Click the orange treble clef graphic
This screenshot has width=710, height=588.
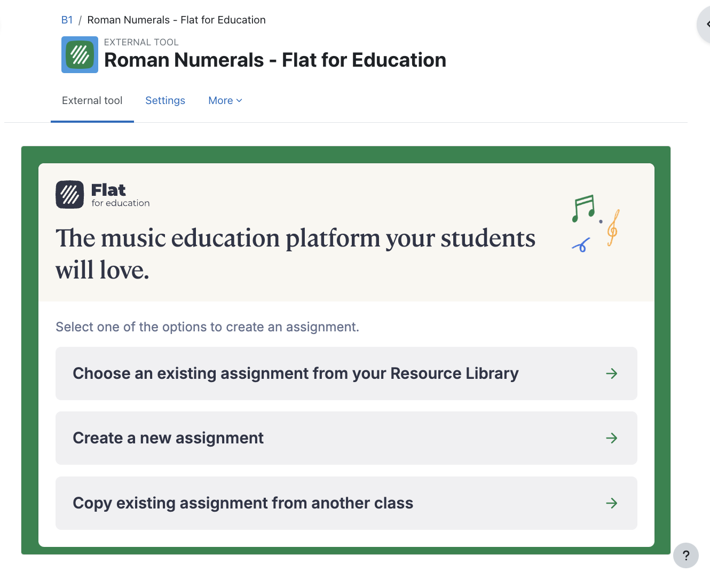(612, 229)
